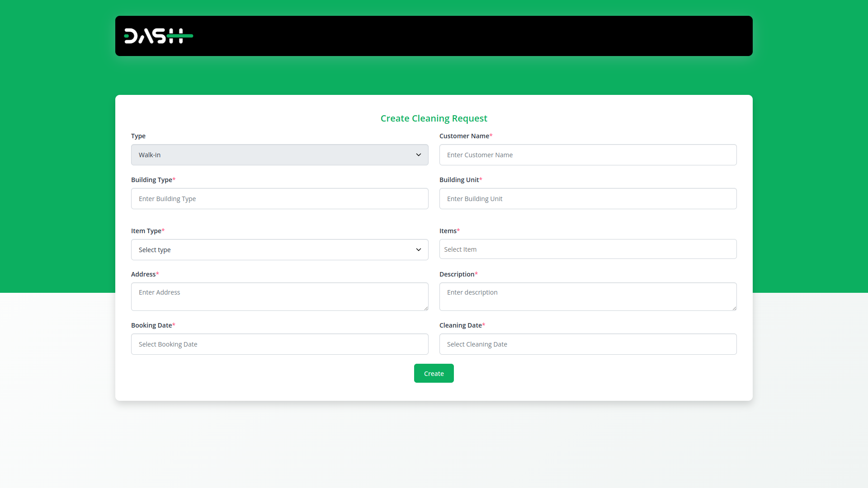Click the Booking Date label
This screenshot has width=868, height=488.
coord(151,325)
